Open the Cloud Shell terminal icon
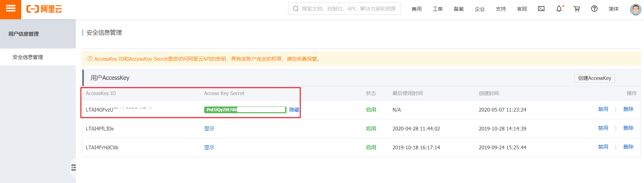 [541, 9]
